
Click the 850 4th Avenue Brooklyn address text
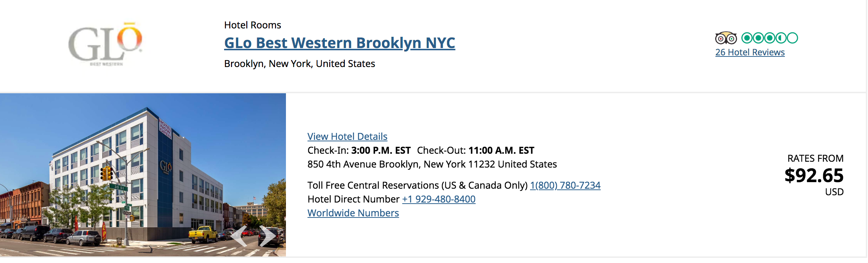coord(432,164)
